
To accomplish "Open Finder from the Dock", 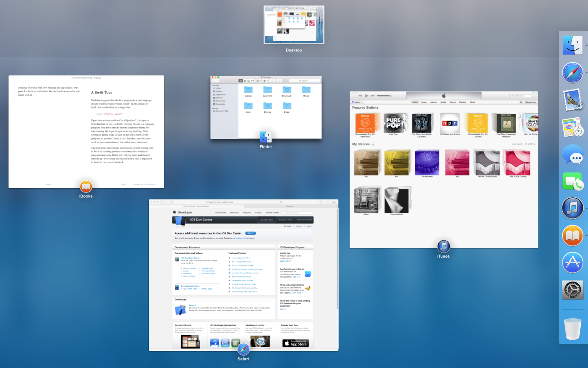I will point(573,46).
